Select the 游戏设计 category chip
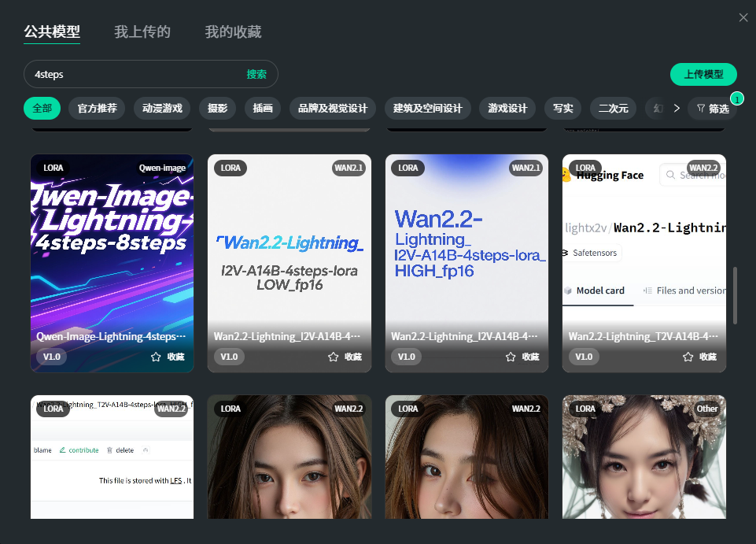Viewport: 756px width, 544px height. (507, 108)
